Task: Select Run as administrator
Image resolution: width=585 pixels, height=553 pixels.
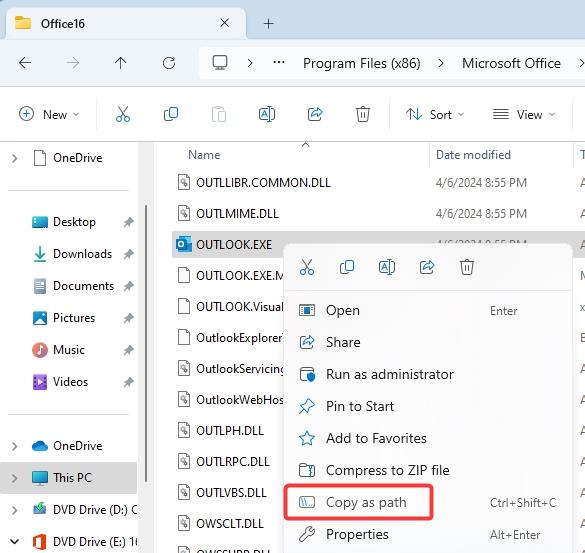Action: point(427,374)
